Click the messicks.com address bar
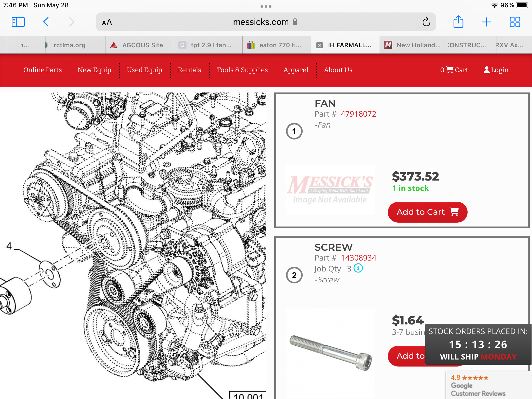 (266, 22)
